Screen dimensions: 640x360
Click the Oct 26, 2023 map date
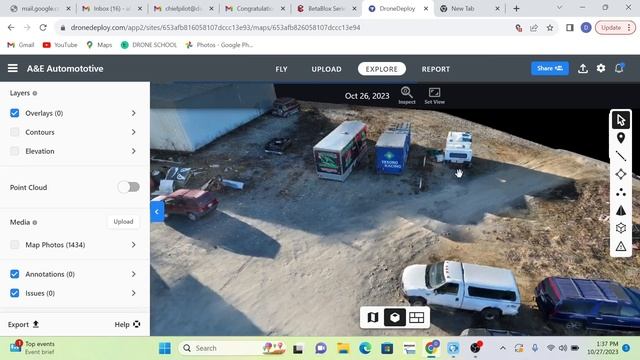[367, 96]
